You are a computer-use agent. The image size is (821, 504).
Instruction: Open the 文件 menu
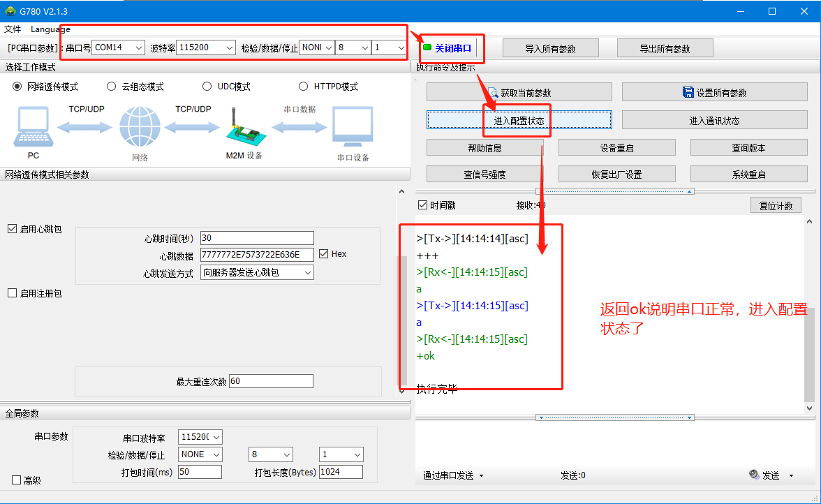click(x=13, y=29)
